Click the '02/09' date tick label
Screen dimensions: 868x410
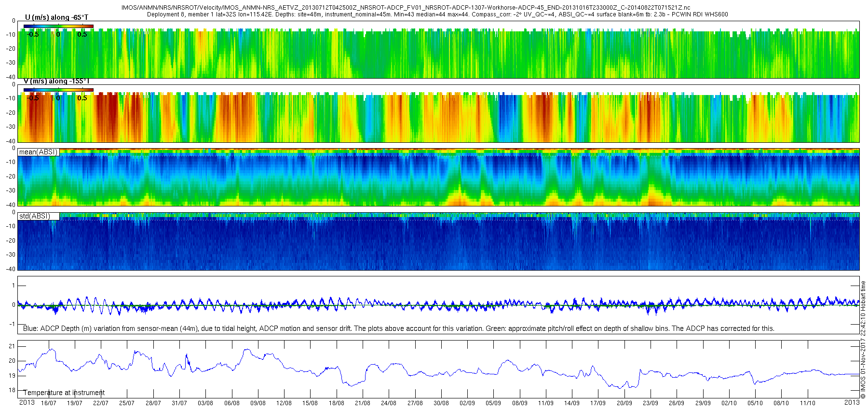coord(467,403)
